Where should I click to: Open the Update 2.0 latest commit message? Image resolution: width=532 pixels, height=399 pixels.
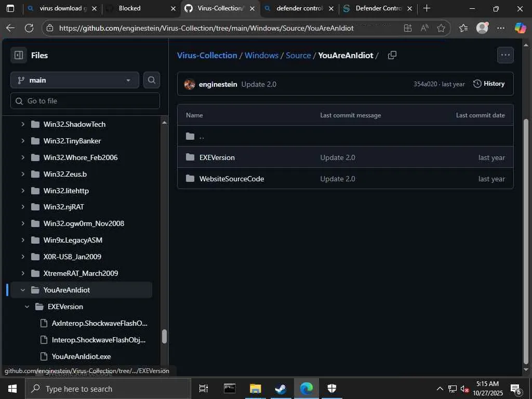click(x=259, y=84)
